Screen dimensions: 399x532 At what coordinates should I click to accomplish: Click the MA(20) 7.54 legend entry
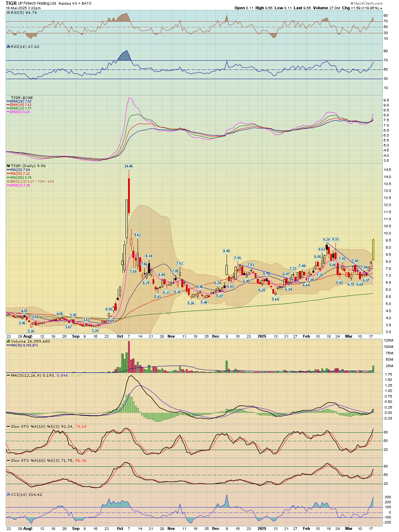pyautogui.click(x=20, y=170)
